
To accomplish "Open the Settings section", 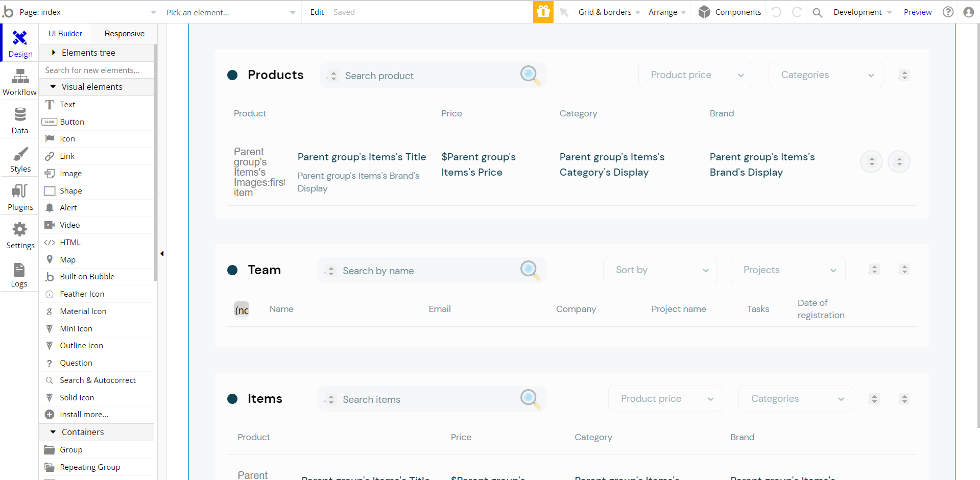I will (20, 235).
